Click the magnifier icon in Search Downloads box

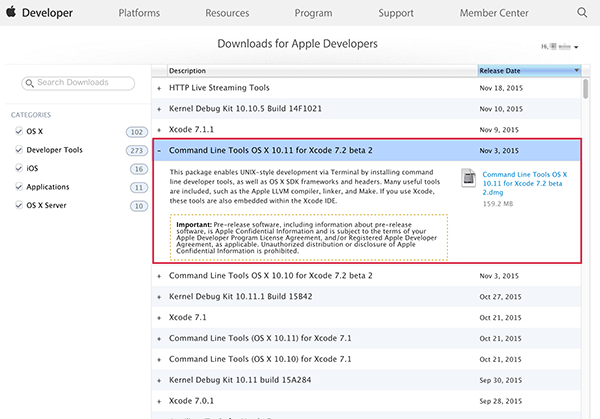[x=29, y=83]
